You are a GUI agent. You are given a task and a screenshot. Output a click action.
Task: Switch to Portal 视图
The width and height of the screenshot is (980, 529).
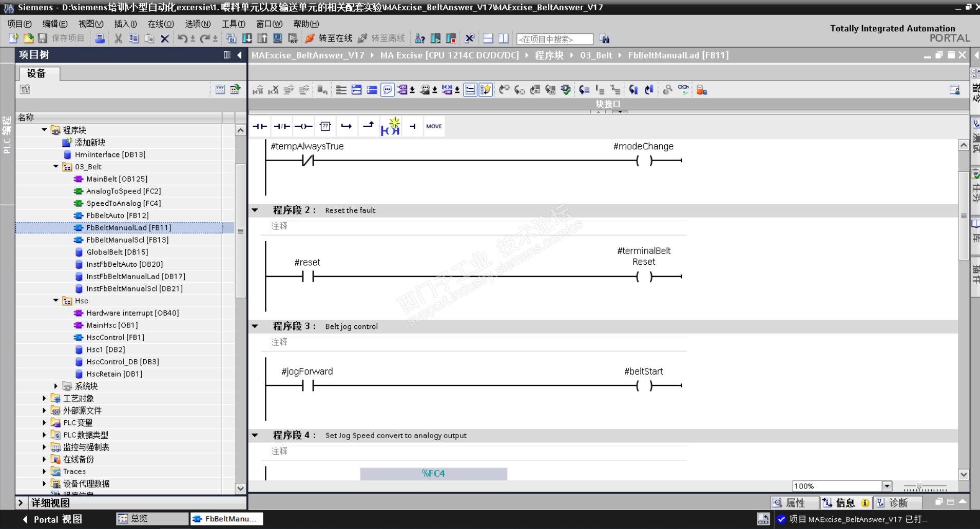[52, 519]
